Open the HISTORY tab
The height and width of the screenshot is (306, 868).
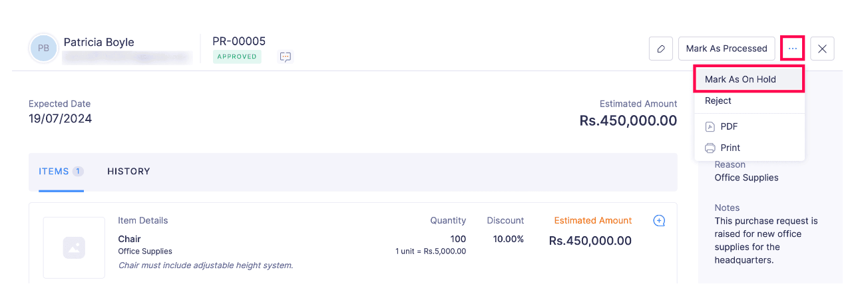[x=128, y=172]
